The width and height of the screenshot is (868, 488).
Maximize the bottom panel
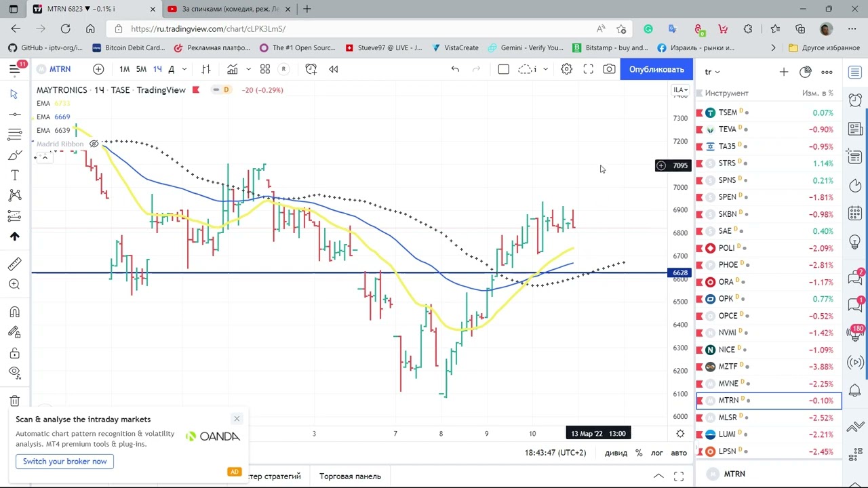(679, 476)
